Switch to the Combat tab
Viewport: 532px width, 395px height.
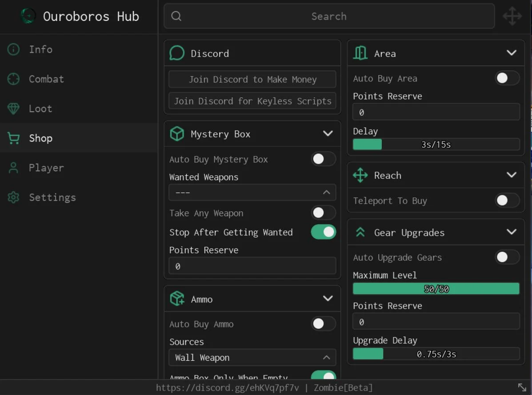79,79
